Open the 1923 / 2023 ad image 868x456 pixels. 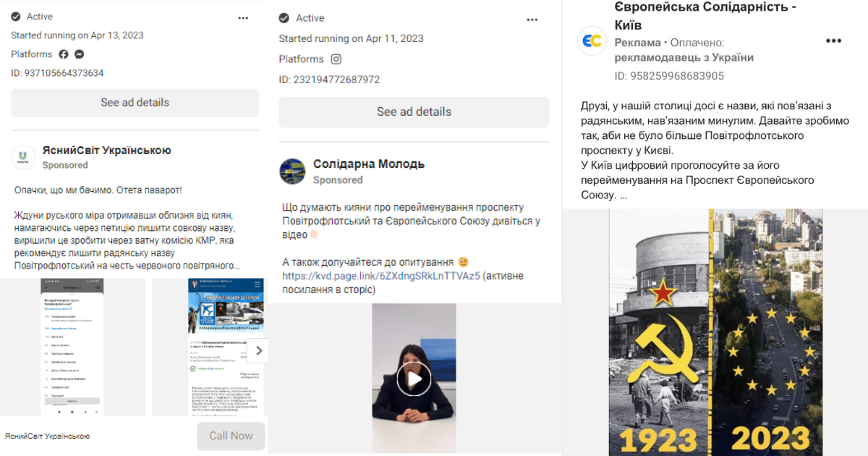pyautogui.click(x=716, y=333)
